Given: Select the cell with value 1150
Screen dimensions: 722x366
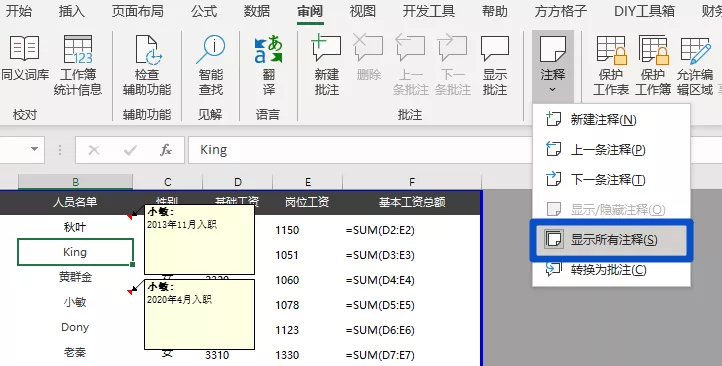Looking at the screenshot, I should coord(307,230).
